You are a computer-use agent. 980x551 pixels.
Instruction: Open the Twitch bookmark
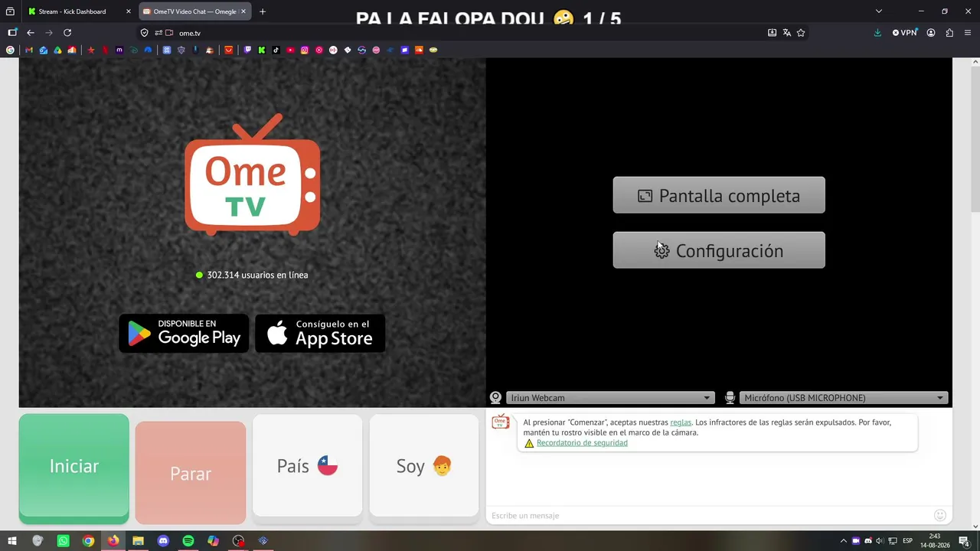tap(247, 50)
